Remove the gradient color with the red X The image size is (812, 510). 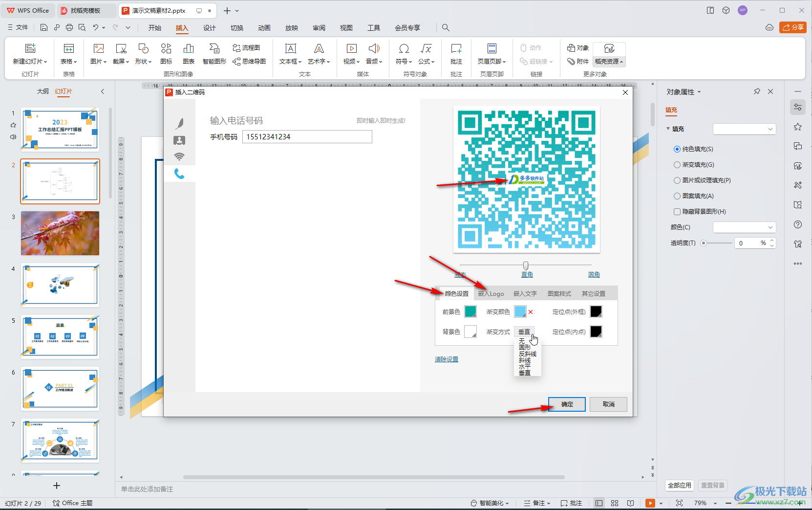(531, 312)
